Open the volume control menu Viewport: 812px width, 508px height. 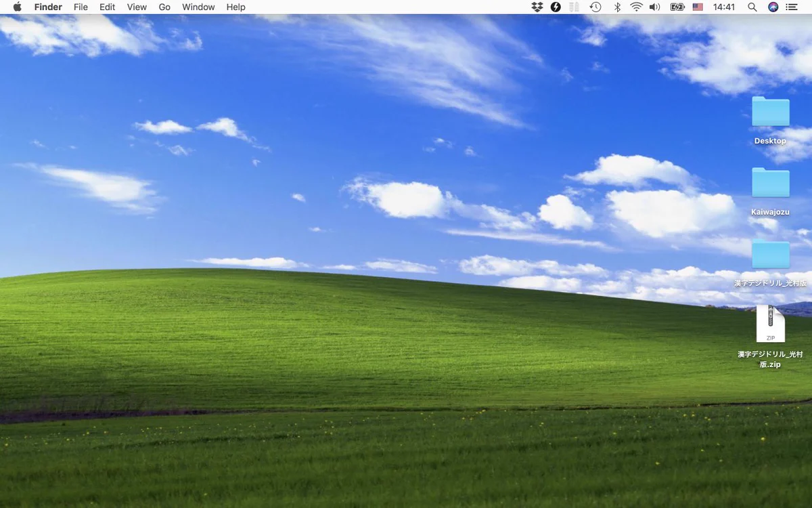pos(654,7)
